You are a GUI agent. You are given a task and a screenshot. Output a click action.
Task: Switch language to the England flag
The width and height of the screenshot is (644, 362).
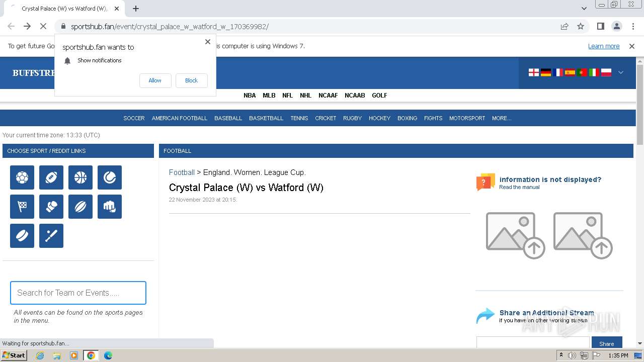[534, 72]
